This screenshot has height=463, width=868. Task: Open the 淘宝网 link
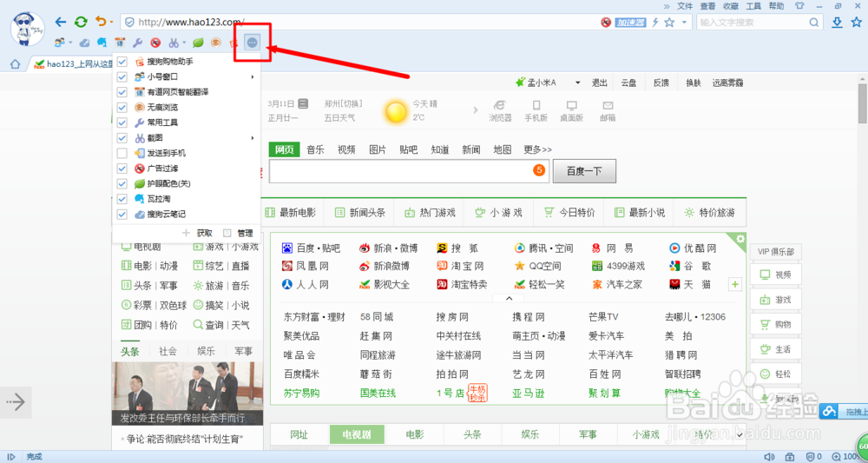coord(467,266)
